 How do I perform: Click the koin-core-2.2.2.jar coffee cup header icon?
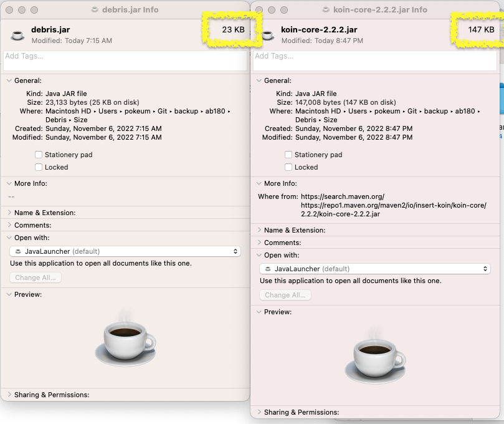click(x=268, y=35)
